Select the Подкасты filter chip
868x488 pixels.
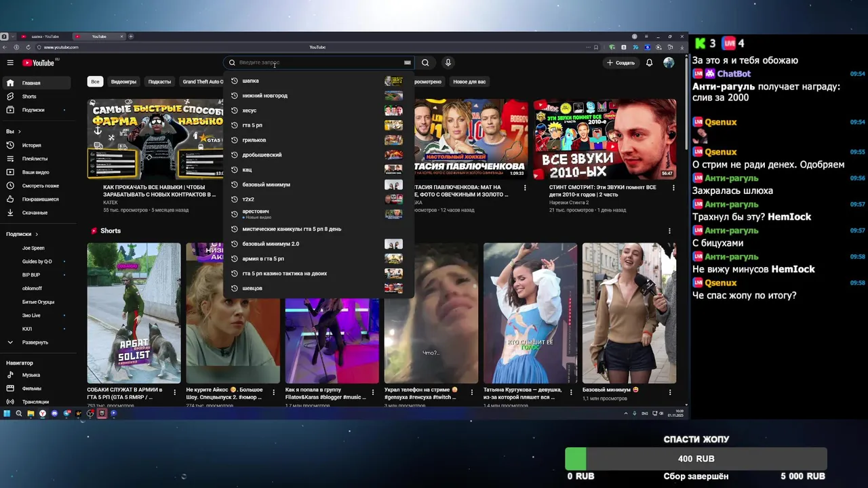[159, 81]
